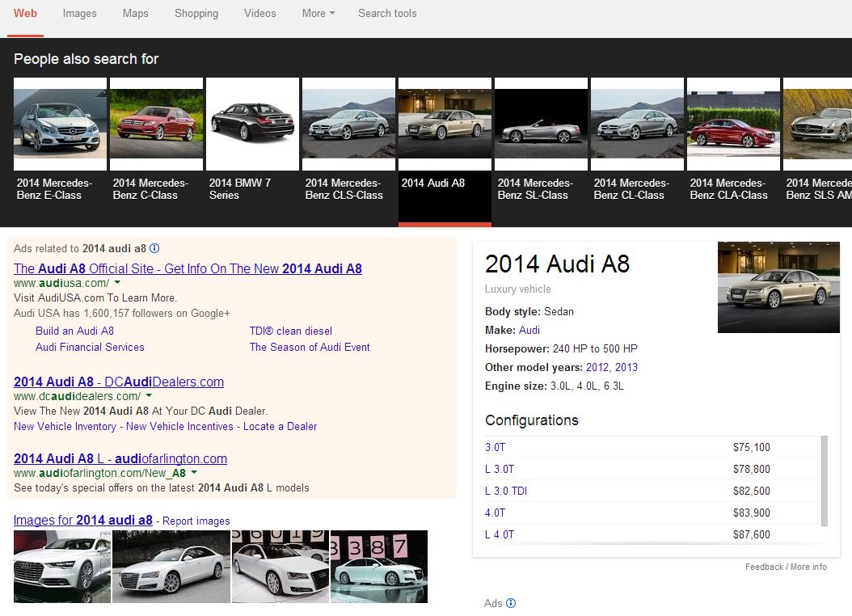Select the 4.0T configuration
The image size is (852, 616).
(x=495, y=513)
